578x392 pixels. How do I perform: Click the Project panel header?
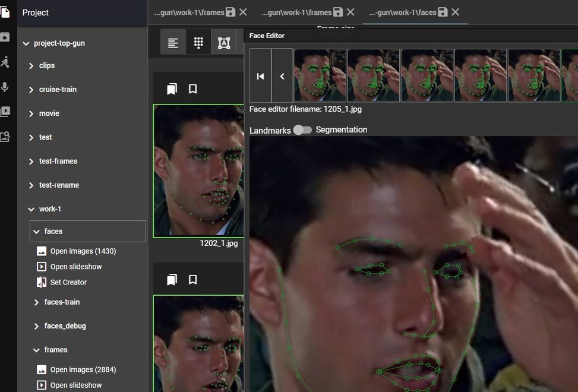coord(82,13)
